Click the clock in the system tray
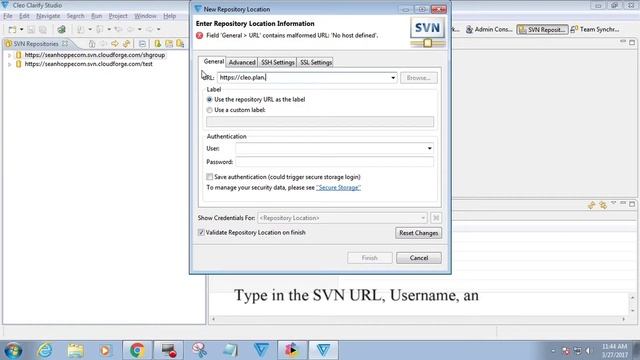The image size is (640, 360). coord(614,351)
